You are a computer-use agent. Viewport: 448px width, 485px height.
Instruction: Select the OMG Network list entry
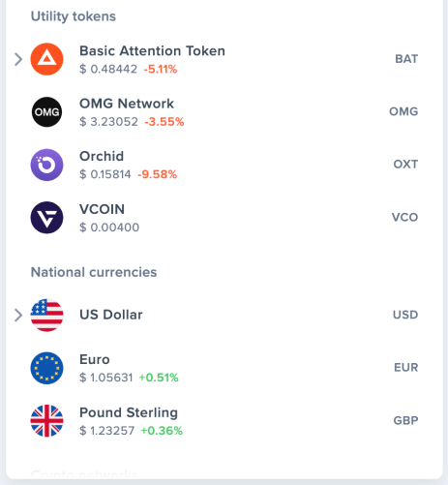224,112
